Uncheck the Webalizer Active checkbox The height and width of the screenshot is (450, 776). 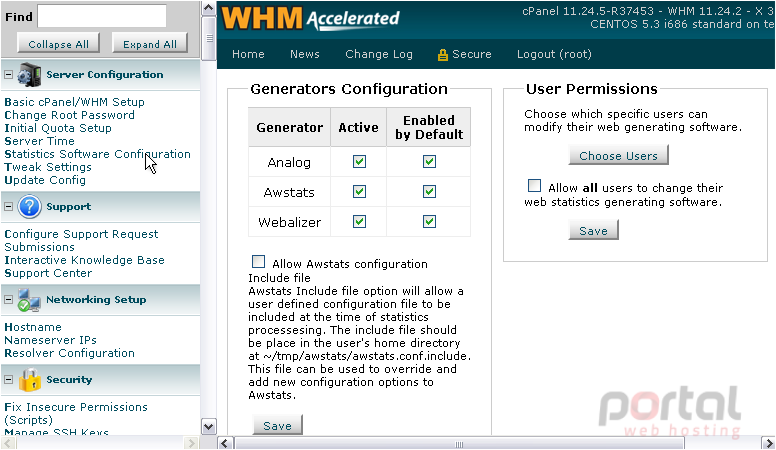(x=359, y=221)
